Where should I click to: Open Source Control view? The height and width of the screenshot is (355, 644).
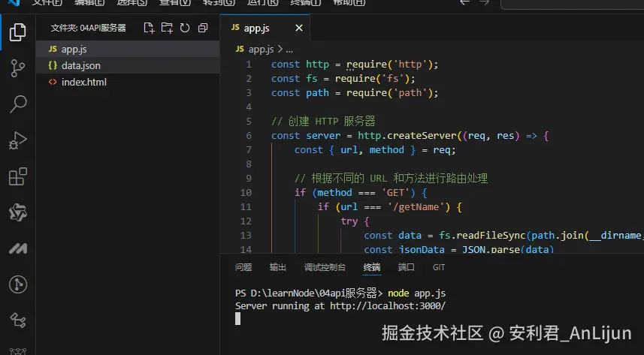[18, 68]
